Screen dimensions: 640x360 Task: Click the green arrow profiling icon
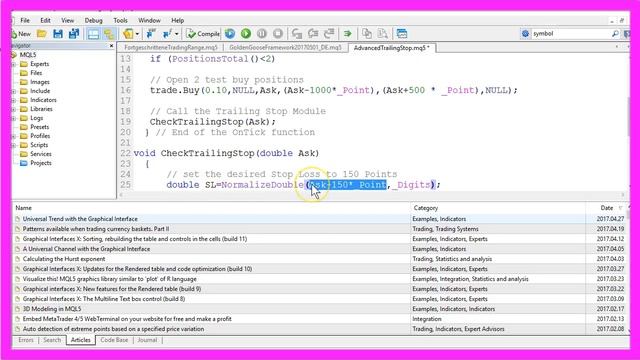[347, 34]
